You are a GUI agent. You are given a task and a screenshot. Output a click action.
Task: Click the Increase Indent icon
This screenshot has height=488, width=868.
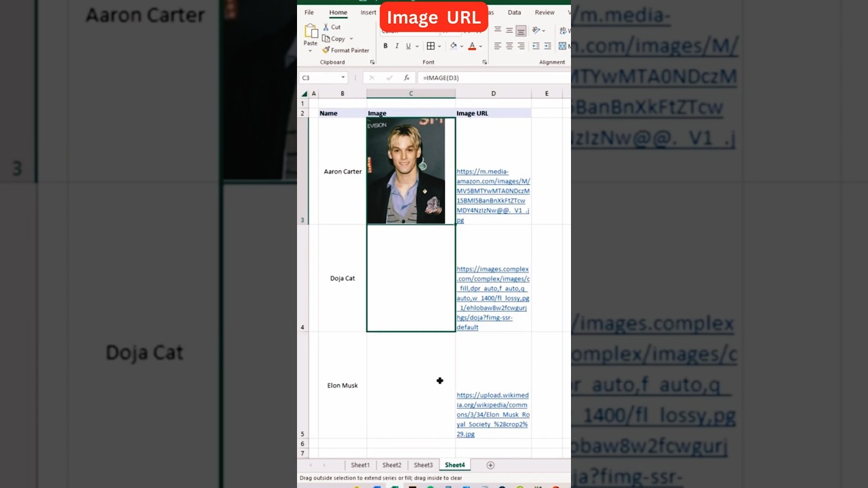547,46
